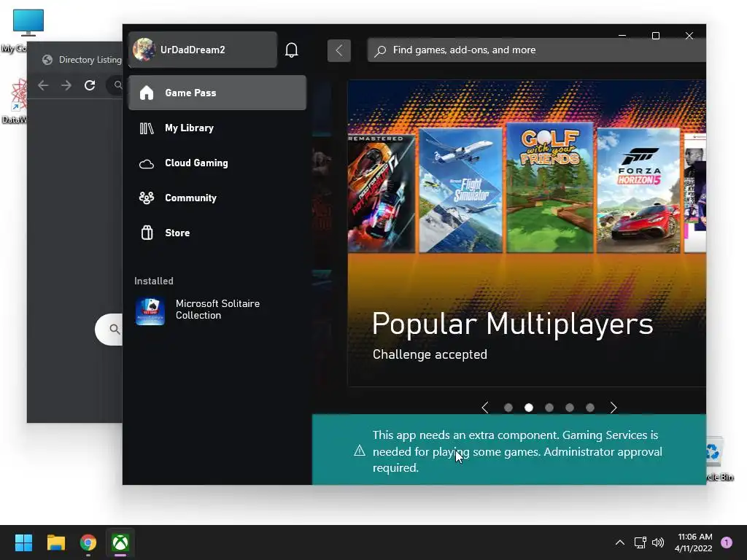Click reload button in the Chrome window

pyautogui.click(x=90, y=85)
